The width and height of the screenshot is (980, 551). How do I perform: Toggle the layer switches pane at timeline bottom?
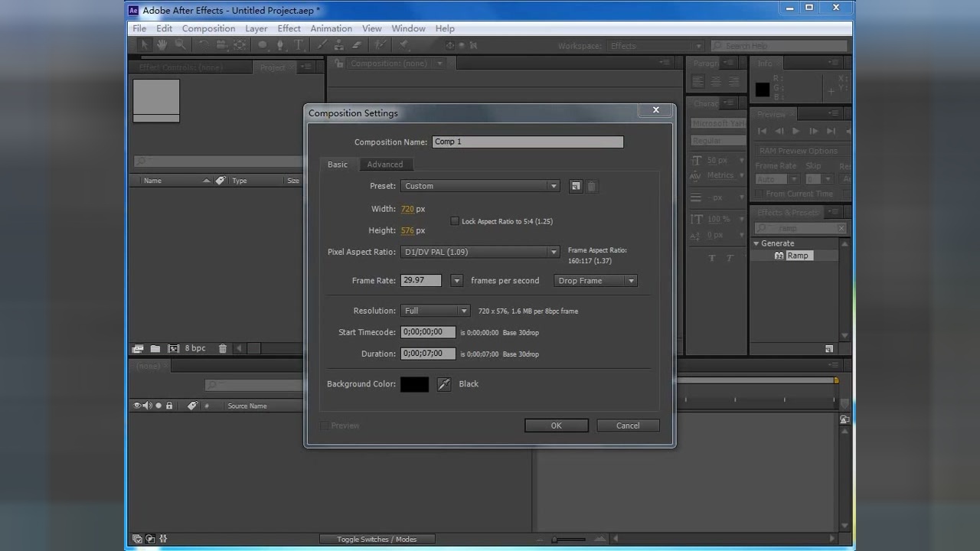[x=138, y=539]
